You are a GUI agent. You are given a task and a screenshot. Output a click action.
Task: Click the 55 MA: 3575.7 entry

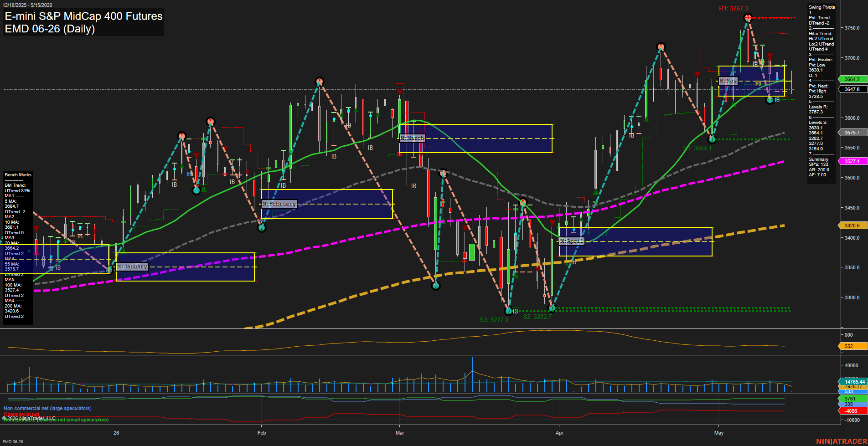tap(12, 267)
